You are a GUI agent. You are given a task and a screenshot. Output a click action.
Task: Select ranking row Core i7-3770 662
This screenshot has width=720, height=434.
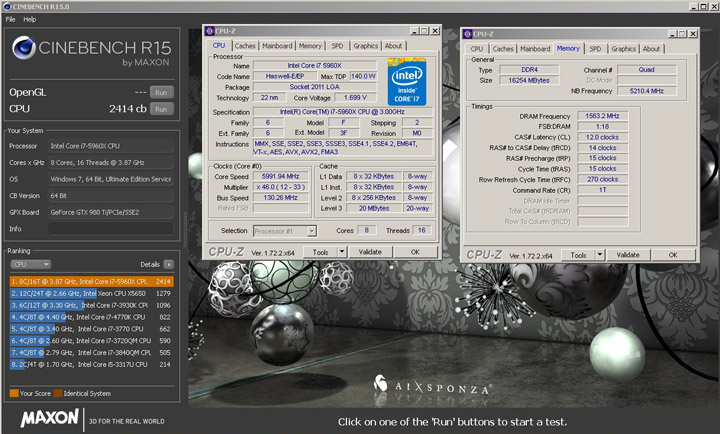pyautogui.click(x=91, y=329)
